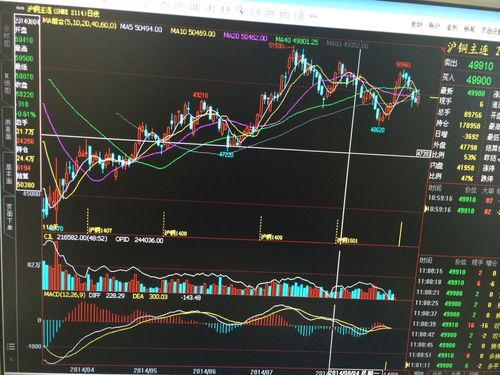Click the 卖出 price 49910 in quote panel
The width and height of the screenshot is (500, 375).
pyautogui.click(x=480, y=65)
